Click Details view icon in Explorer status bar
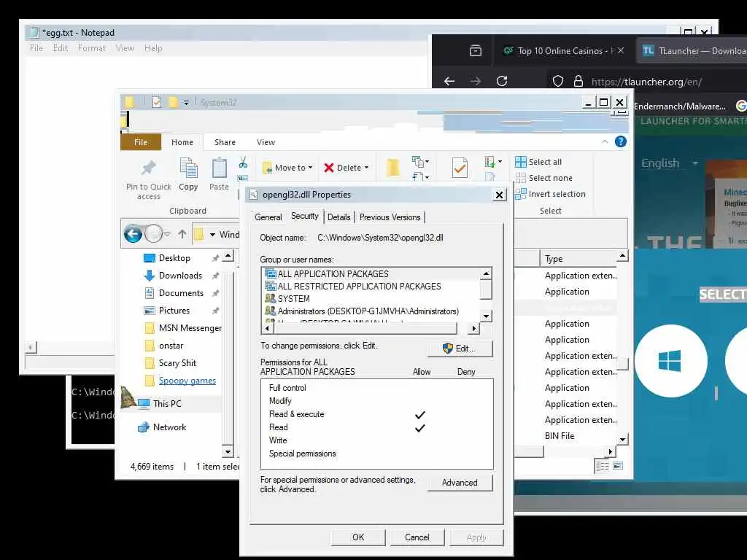747x560 pixels. tap(603, 466)
